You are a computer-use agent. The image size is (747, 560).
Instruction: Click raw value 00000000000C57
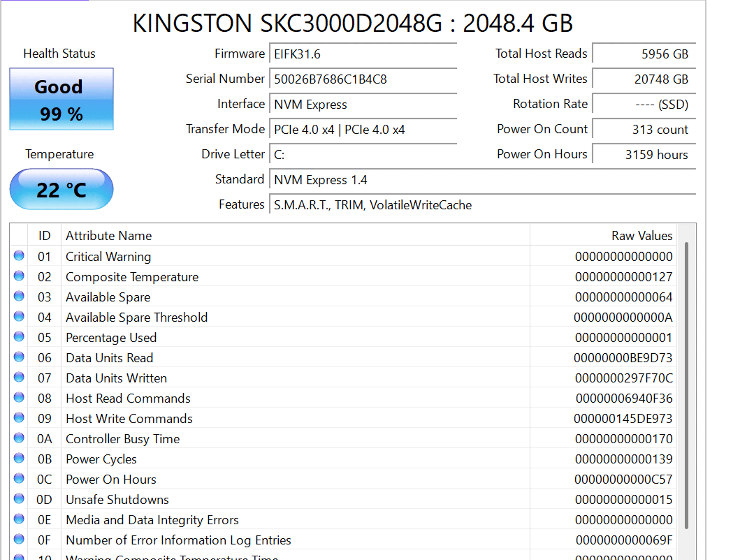(x=623, y=479)
